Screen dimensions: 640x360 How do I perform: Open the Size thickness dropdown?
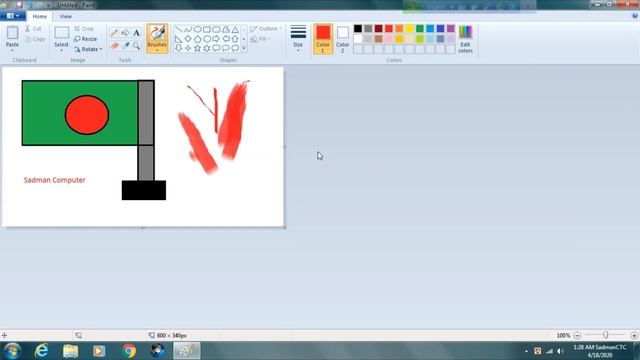coord(298,39)
